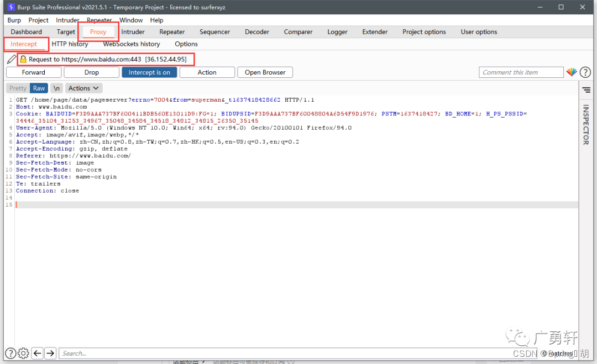The image size is (597, 364).
Task: Open the Sequencer tab
Action: [214, 32]
